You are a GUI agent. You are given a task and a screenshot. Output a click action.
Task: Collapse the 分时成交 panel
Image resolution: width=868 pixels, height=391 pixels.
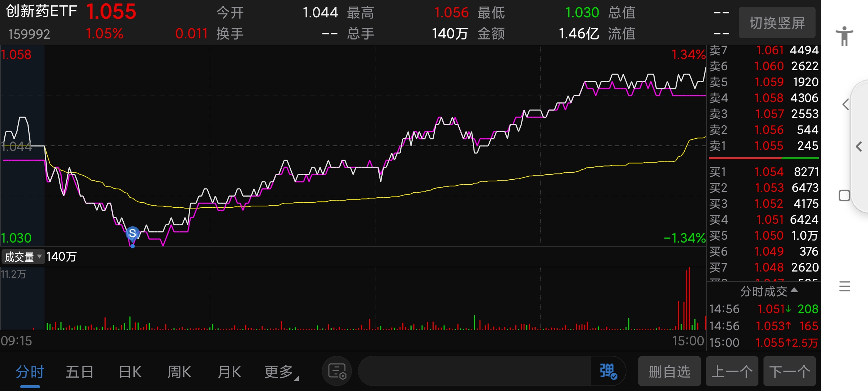[x=768, y=291]
